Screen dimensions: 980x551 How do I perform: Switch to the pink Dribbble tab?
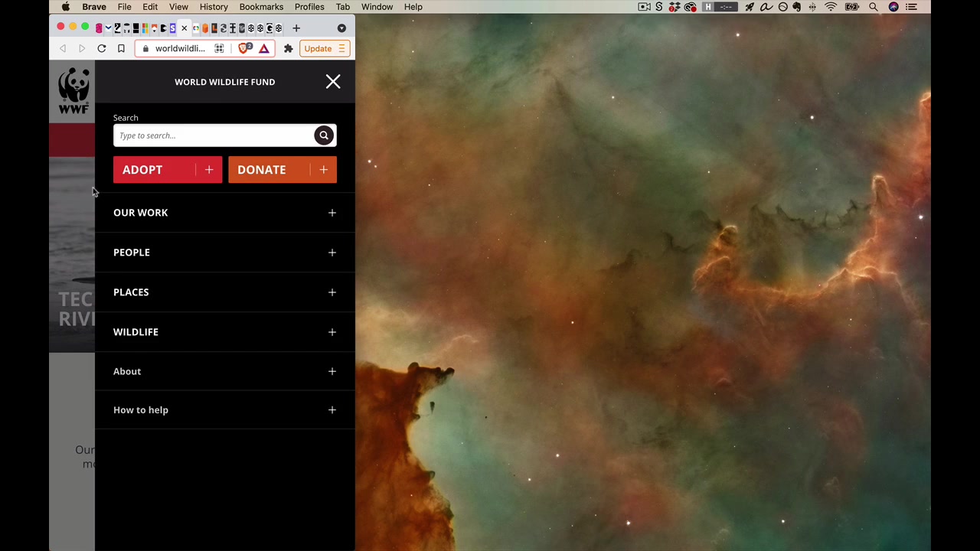pyautogui.click(x=99, y=28)
